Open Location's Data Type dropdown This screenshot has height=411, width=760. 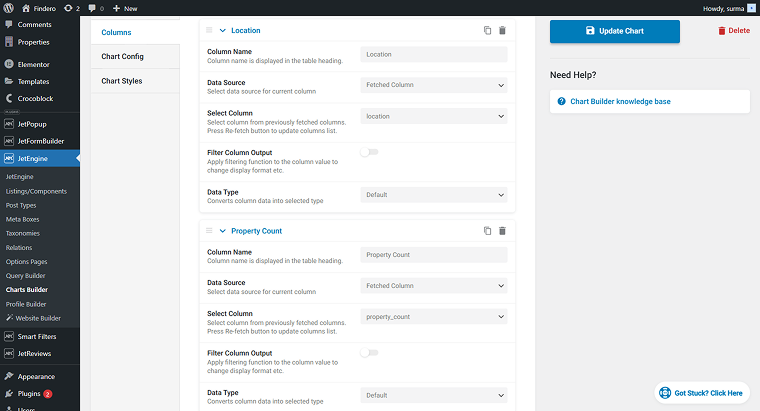pos(434,195)
